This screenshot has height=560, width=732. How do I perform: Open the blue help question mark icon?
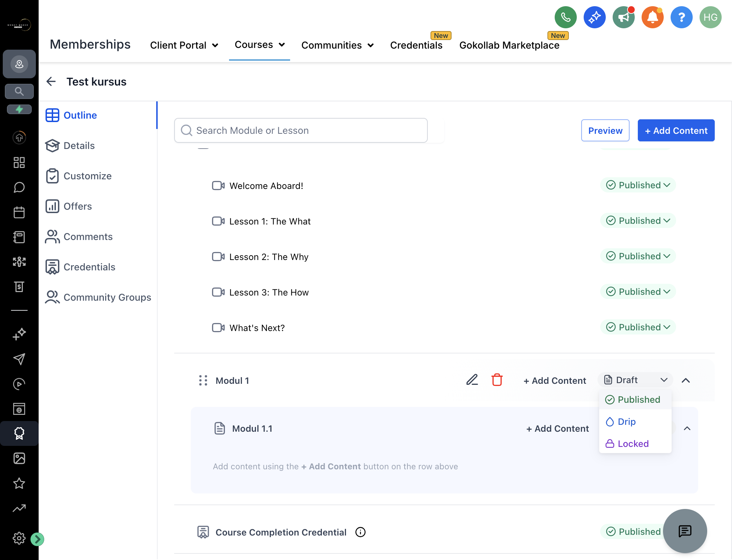coord(681,17)
